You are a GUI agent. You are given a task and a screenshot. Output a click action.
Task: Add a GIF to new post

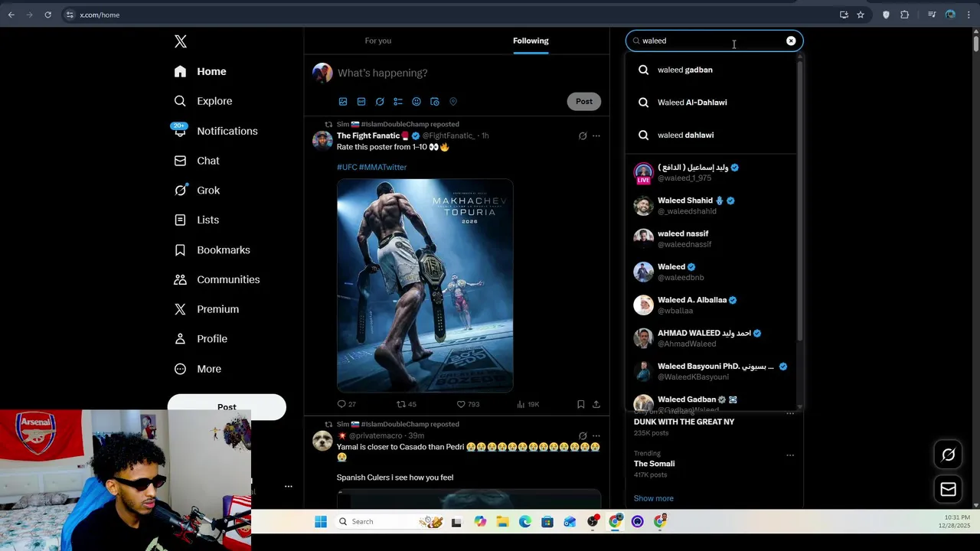[361, 101]
